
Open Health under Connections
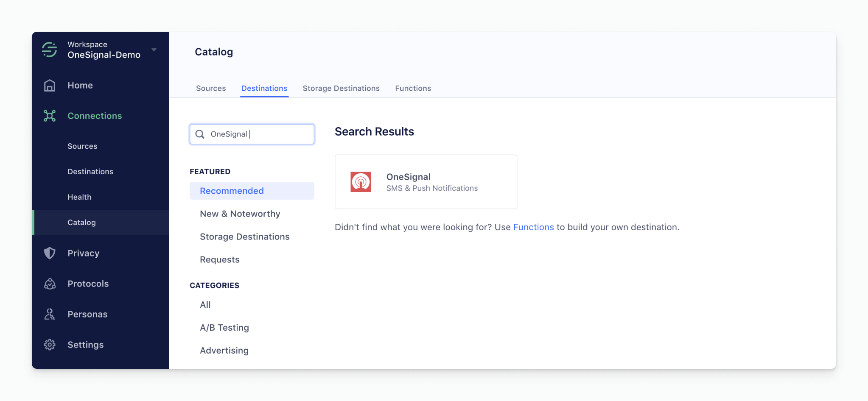(79, 197)
